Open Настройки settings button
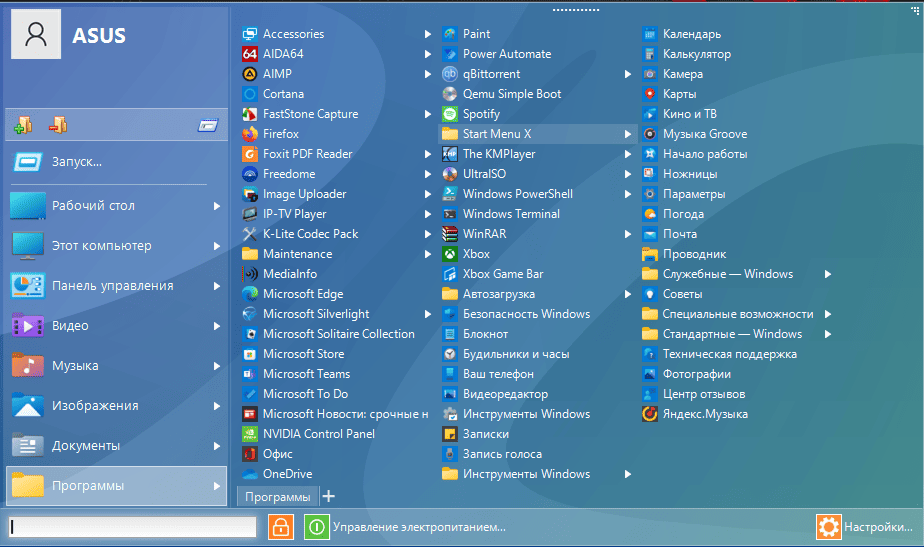Screen dimensions: 924x547 pyautogui.click(x=865, y=526)
